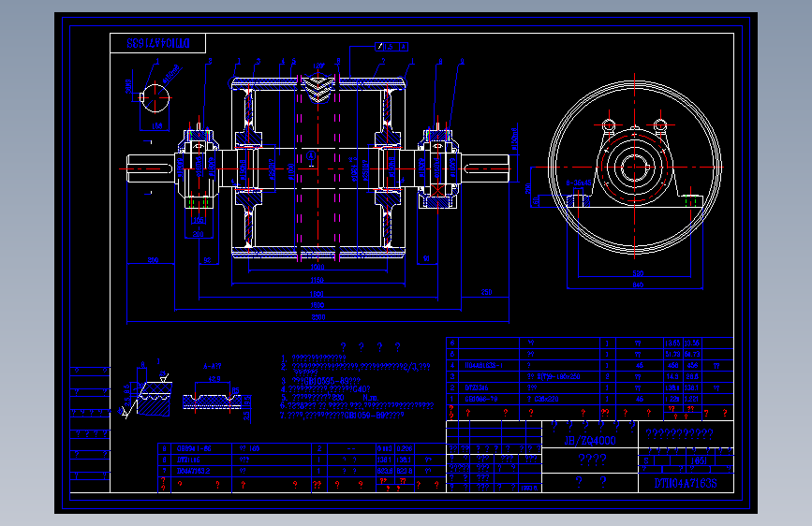Click the JB/ZQ4000 standard text
The height and width of the screenshot is (526, 812).
click(590, 441)
